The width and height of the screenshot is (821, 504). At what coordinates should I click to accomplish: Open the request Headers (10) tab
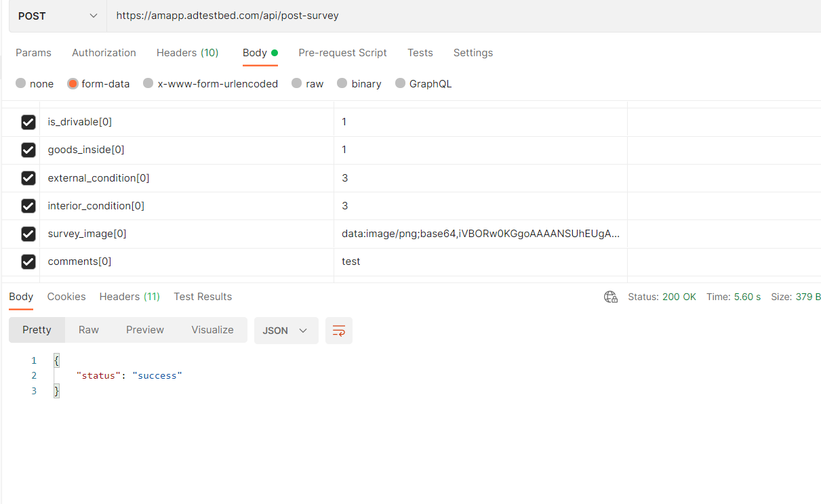point(188,53)
